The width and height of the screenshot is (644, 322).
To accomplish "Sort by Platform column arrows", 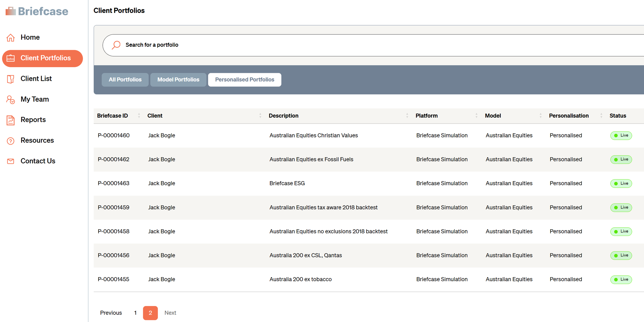I will point(476,116).
